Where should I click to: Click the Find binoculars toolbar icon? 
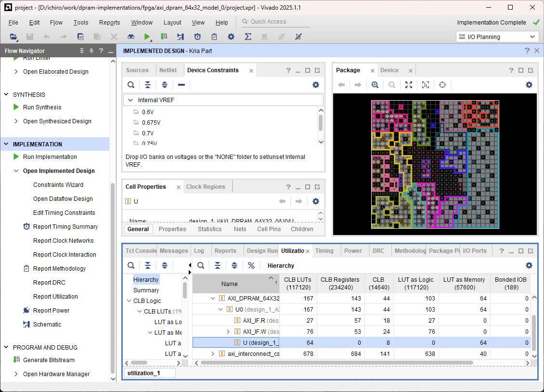pyautogui.click(x=131, y=37)
